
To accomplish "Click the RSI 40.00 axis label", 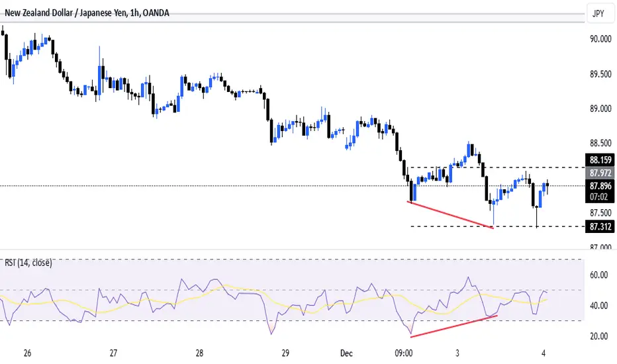I will (598, 305).
